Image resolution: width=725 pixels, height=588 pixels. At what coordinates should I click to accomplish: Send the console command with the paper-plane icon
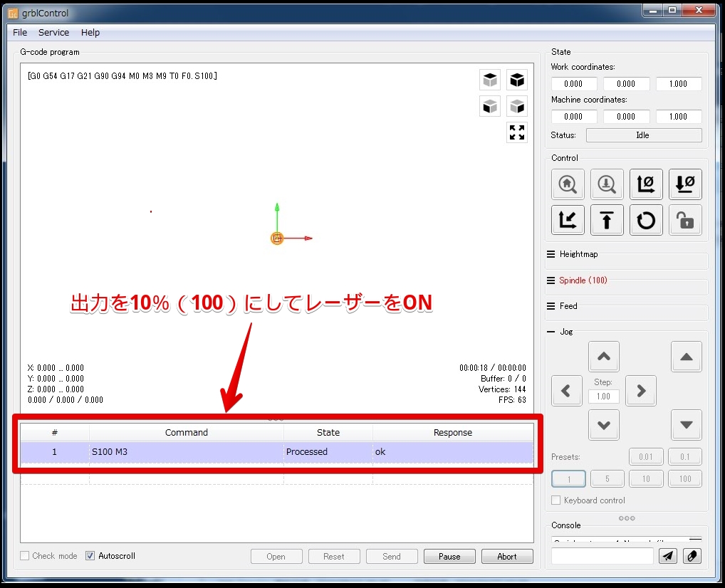pos(667,556)
